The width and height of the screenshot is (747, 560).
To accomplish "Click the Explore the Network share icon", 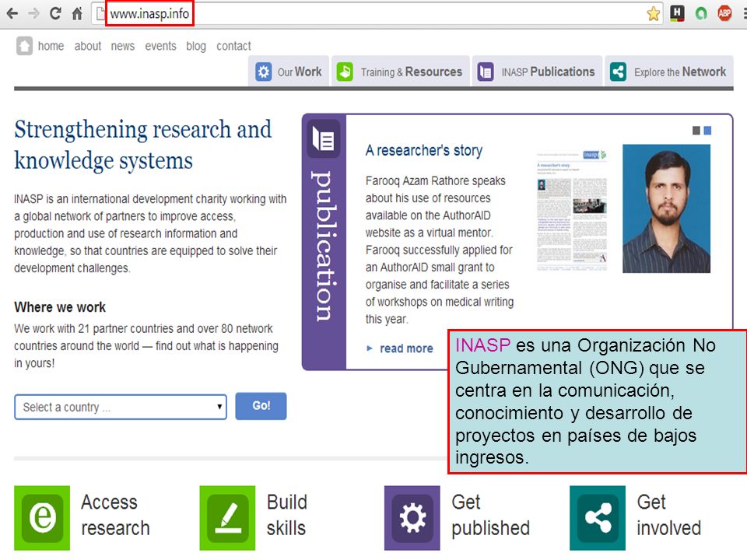I will point(618,72).
